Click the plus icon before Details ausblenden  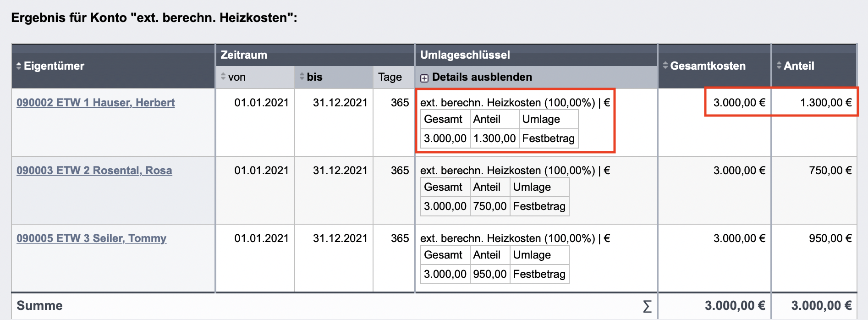424,77
